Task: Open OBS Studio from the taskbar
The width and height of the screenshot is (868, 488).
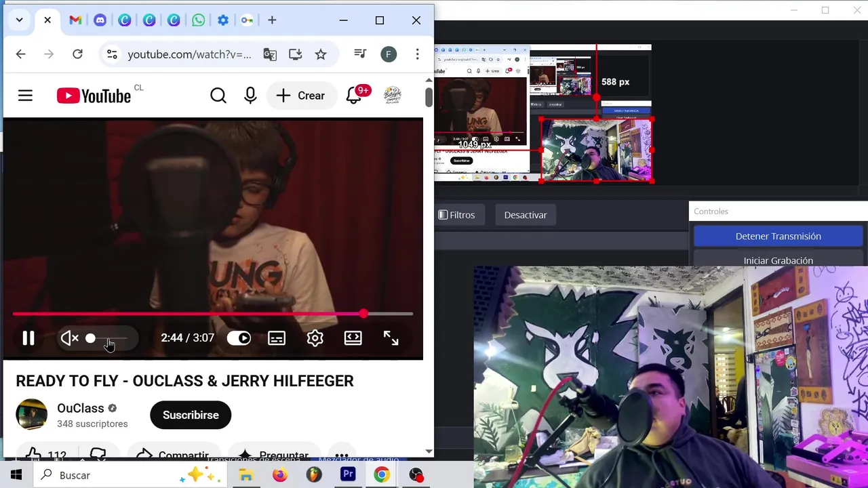Action: (x=416, y=475)
